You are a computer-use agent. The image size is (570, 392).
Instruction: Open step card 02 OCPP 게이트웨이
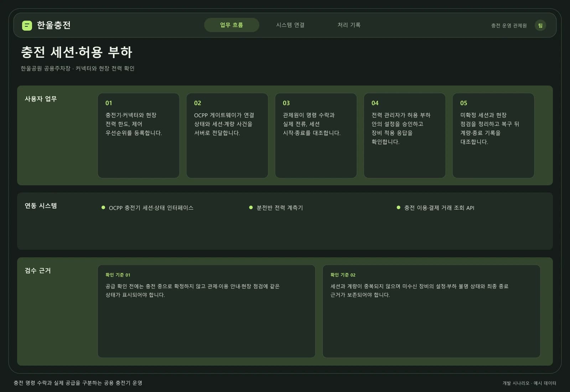coord(227,135)
